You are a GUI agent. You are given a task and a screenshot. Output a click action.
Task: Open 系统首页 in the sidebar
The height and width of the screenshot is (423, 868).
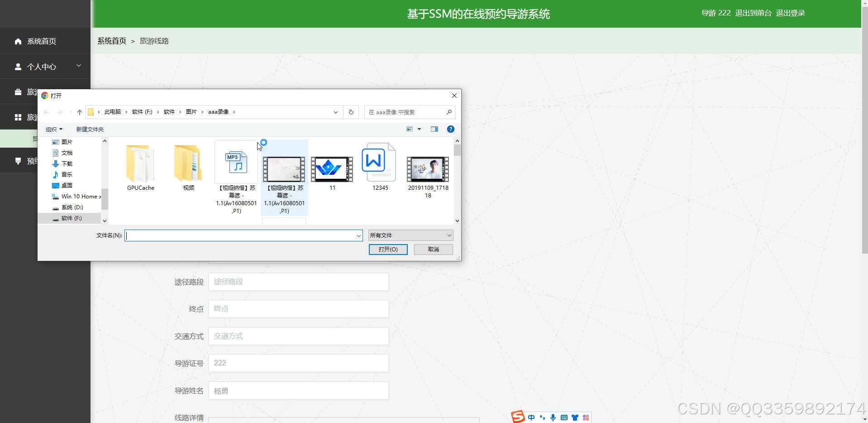[45, 41]
